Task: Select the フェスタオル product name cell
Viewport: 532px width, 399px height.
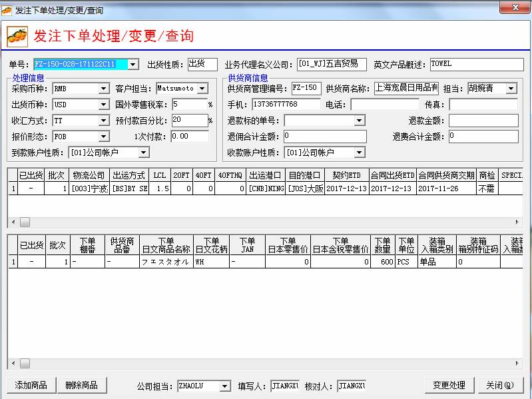Action: pyautogui.click(x=166, y=262)
